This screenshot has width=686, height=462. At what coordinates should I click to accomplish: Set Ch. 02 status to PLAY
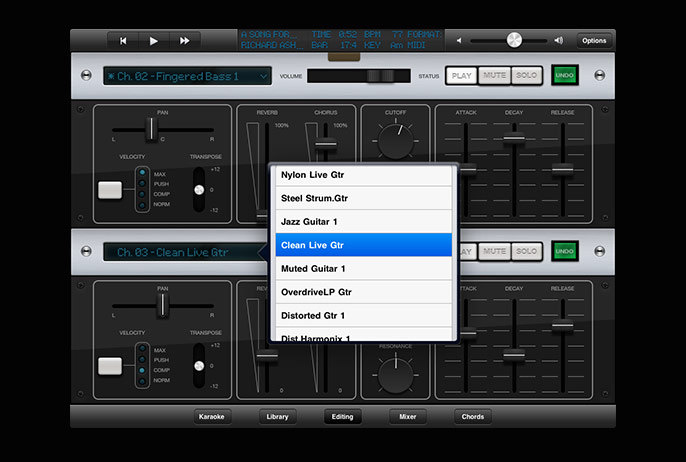click(x=462, y=76)
